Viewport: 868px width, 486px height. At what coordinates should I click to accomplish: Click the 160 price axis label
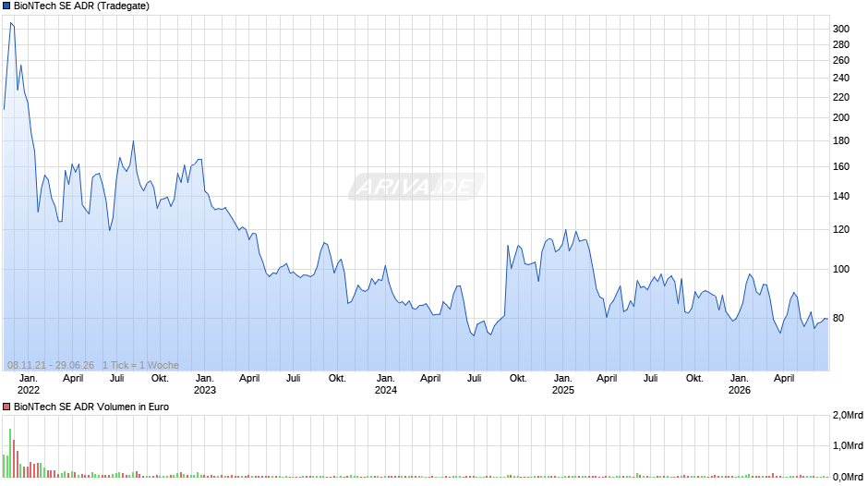(x=841, y=167)
